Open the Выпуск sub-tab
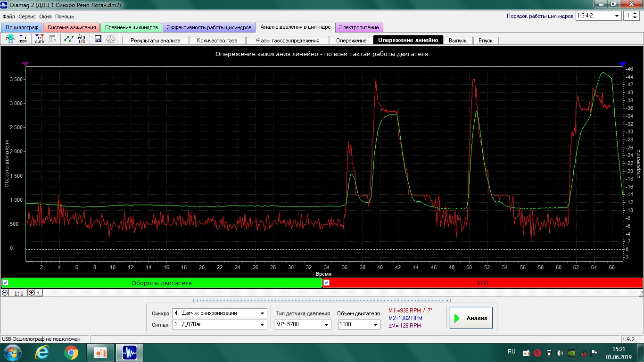 click(458, 40)
